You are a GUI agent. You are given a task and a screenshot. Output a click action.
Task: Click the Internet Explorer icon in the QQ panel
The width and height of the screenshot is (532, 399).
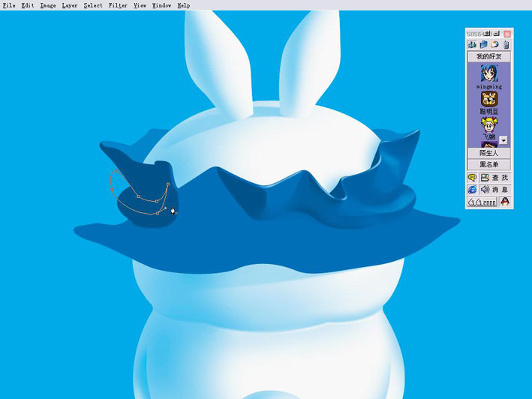472,190
